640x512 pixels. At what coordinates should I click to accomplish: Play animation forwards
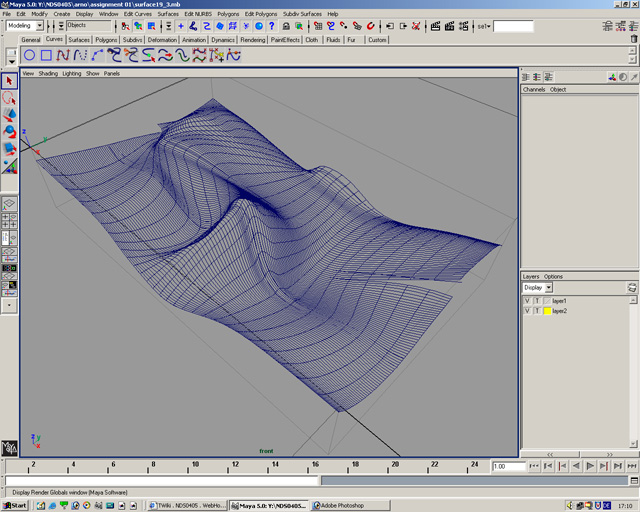(x=590, y=466)
